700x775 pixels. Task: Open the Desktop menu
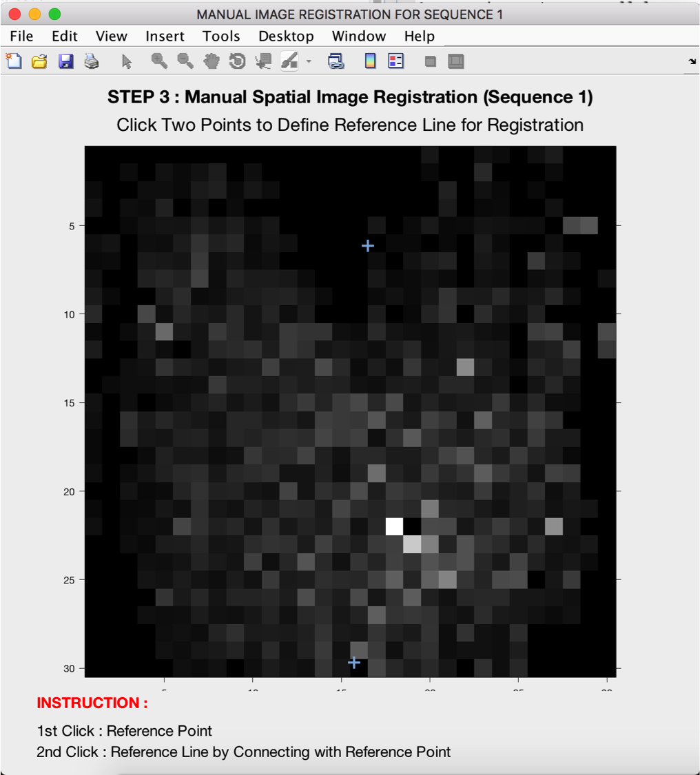coord(286,37)
